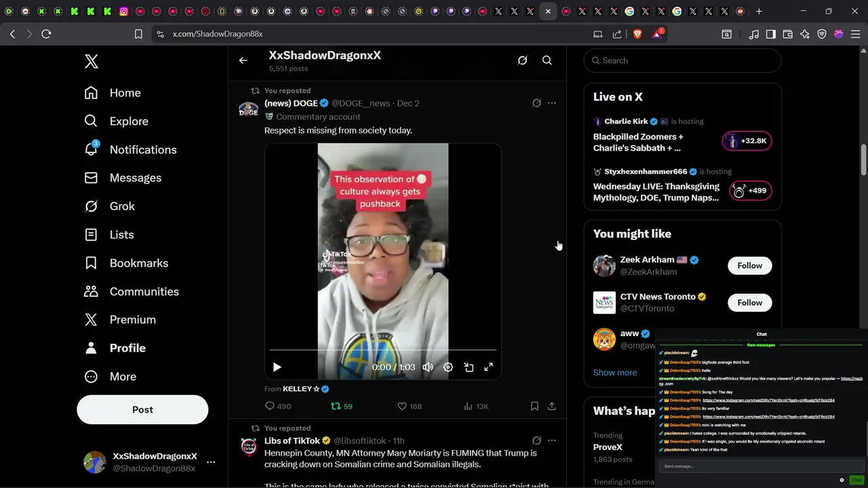Viewport: 868px width, 488px height.
Task: Open video settings gear
Action: [448, 367]
